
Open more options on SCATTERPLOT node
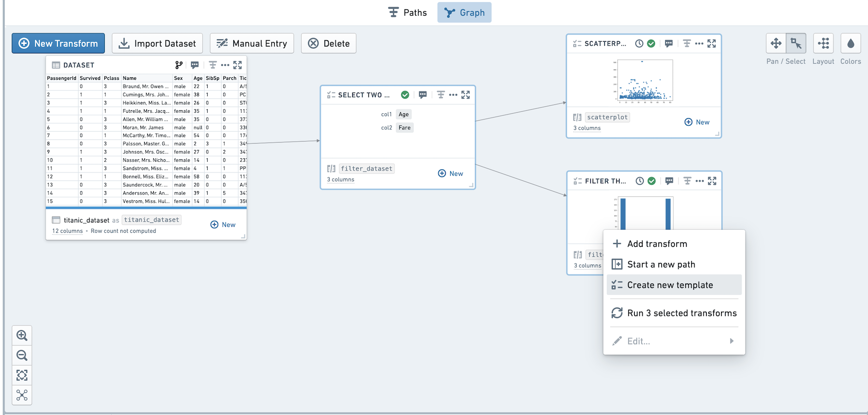(699, 43)
